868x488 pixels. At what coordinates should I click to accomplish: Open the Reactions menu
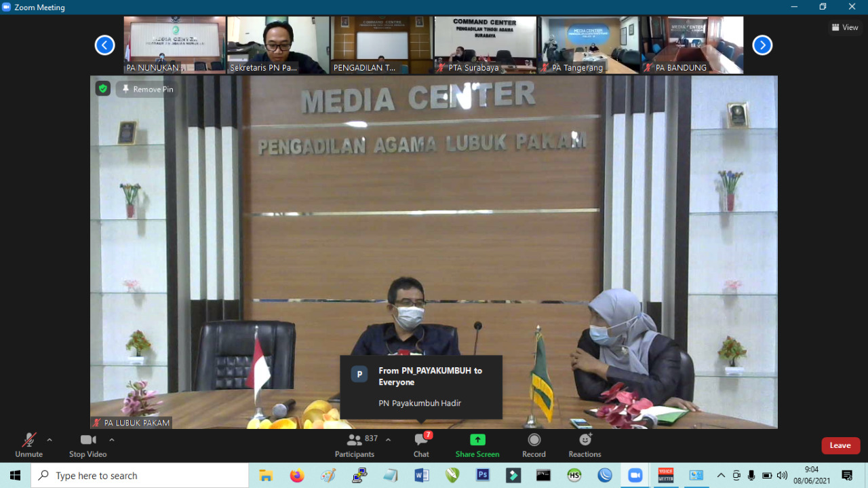tap(585, 445)
